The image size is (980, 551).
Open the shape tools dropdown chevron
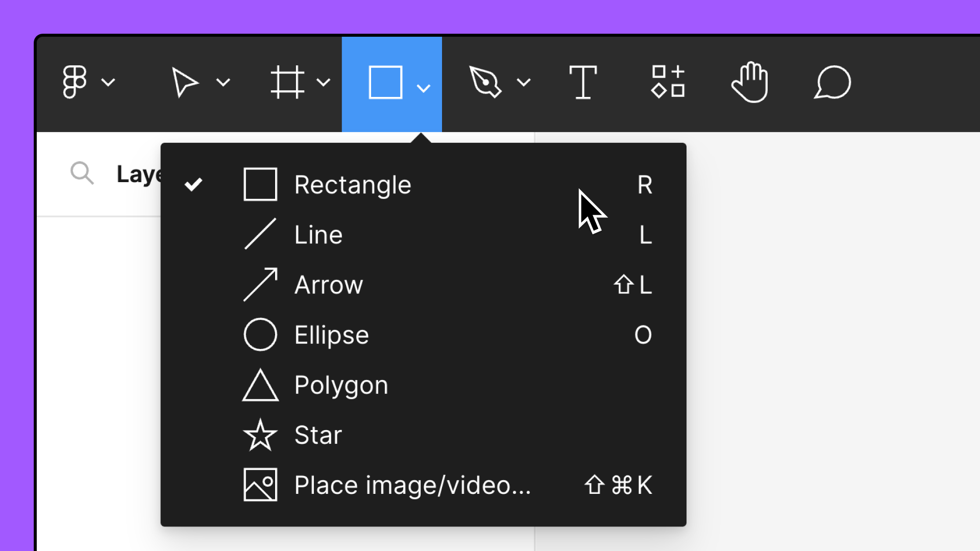(x=423, y=88)
